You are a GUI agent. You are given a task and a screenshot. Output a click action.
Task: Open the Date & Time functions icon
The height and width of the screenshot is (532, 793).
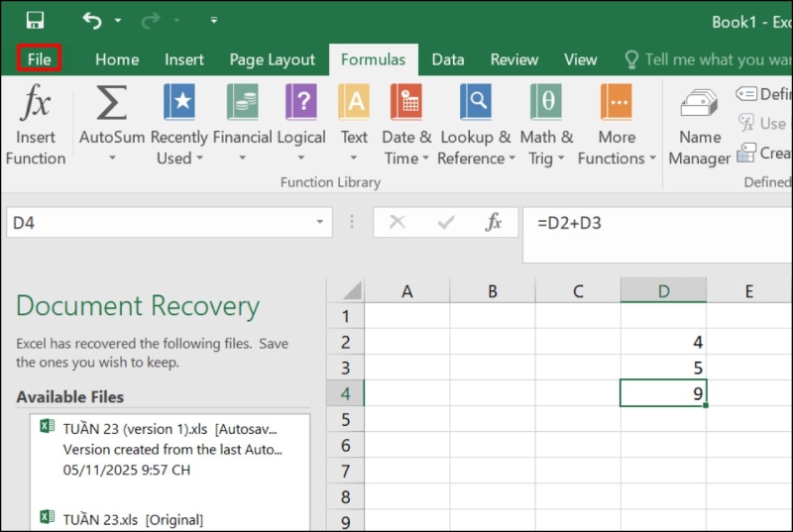point(406,102)
